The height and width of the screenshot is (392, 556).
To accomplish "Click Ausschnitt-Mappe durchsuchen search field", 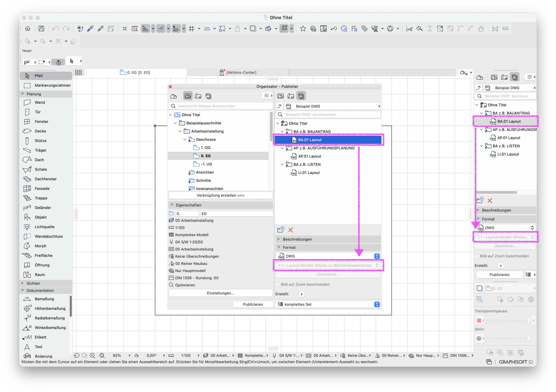I will [221, 106].
